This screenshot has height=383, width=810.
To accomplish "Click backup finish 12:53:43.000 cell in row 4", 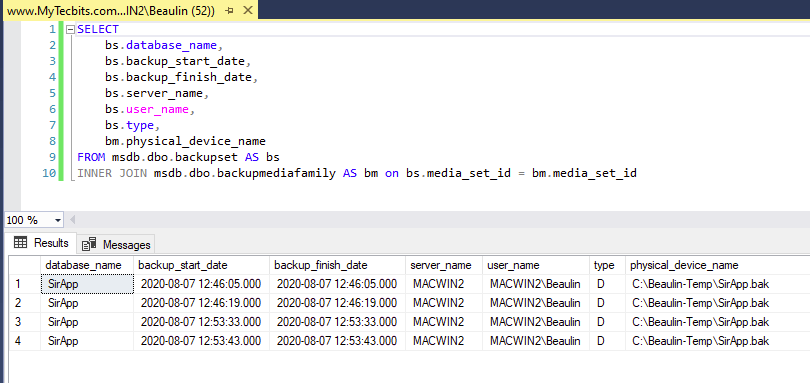I will coord(337,341).
